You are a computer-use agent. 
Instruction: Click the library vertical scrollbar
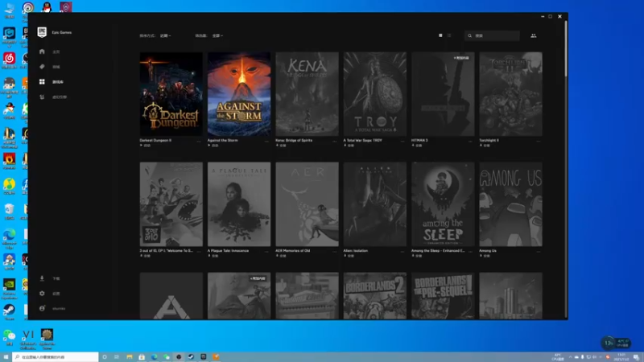tap(566, 49)
